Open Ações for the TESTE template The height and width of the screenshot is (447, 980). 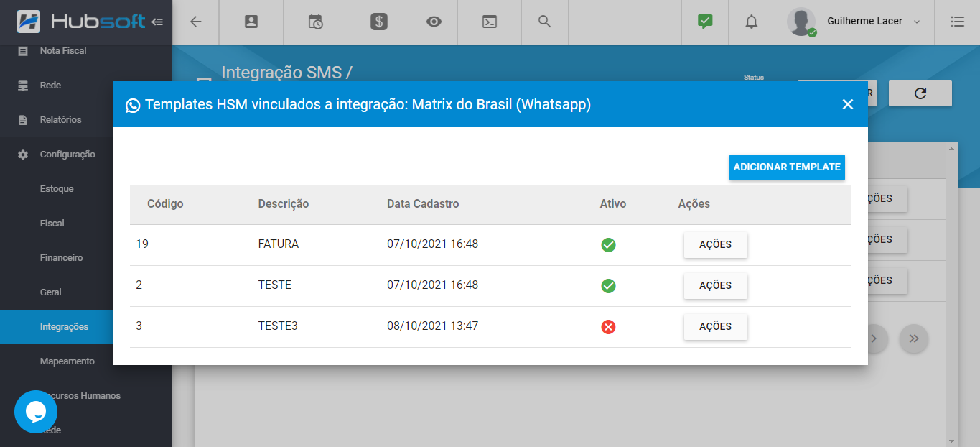716,285
